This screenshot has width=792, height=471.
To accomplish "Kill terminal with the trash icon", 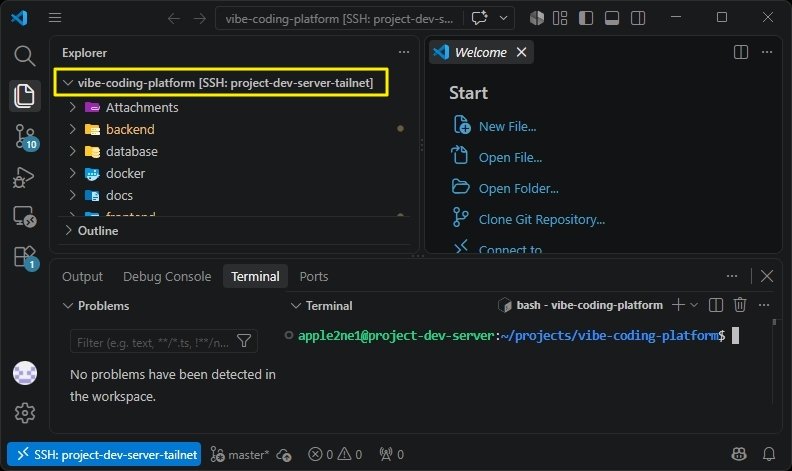I will [x=740, y=305].
